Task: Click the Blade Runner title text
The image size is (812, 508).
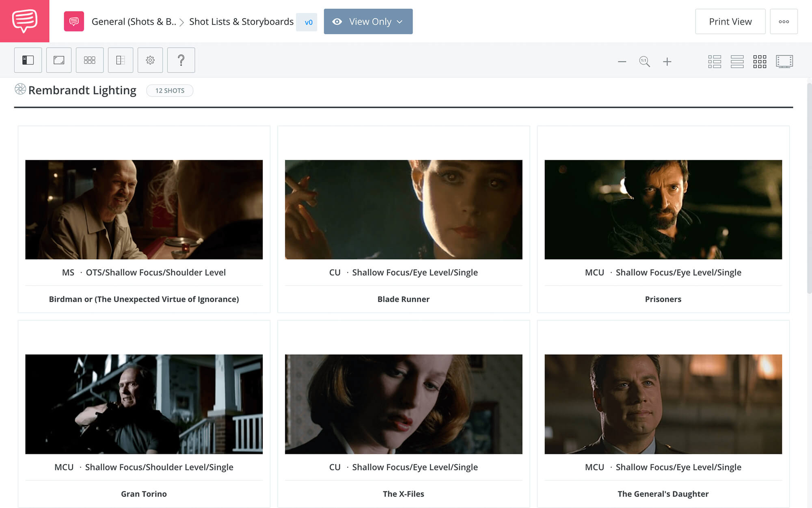Action: [404, 299]
